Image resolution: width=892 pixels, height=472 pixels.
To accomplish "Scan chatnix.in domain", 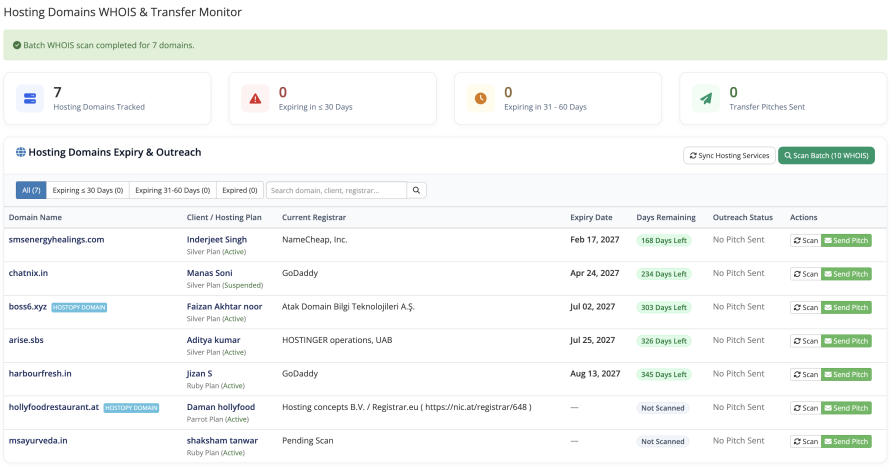I will point(806,274).
